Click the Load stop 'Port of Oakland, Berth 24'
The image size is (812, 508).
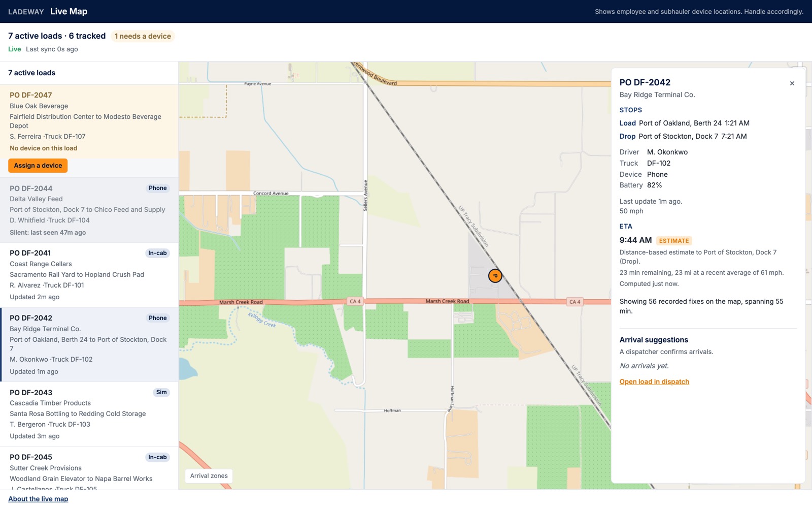pyautogui.click(x=680, y=123)
